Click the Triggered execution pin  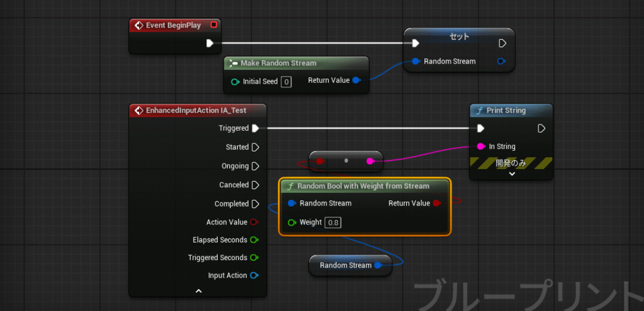pos(255,128)
